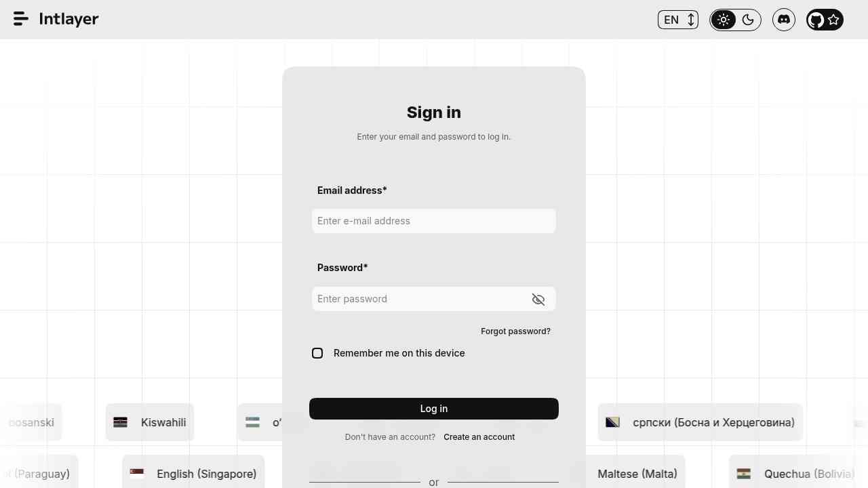The width and height of the screenshot is (868, 488).
Task: Focus the Password input field
Action: 420,299
